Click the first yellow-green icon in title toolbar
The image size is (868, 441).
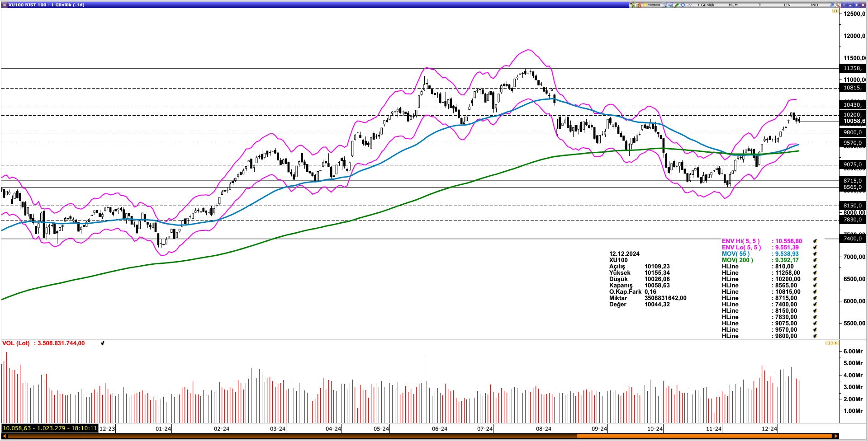632,5
